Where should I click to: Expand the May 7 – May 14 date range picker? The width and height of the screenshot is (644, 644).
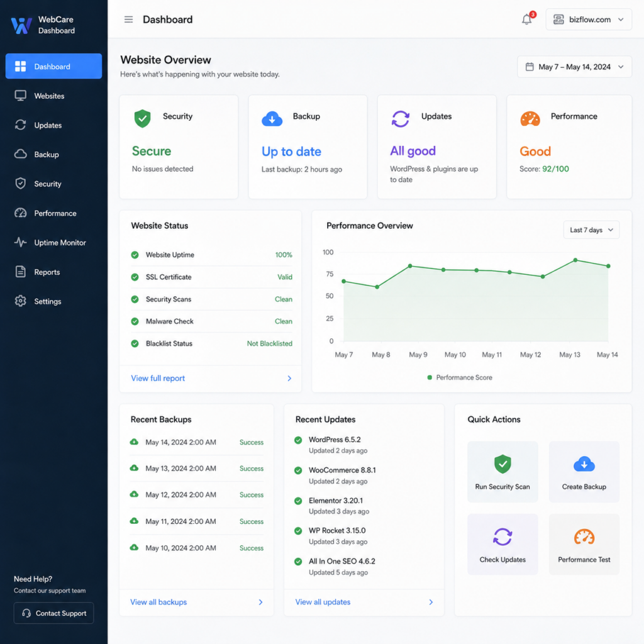[x=574, y=67]
